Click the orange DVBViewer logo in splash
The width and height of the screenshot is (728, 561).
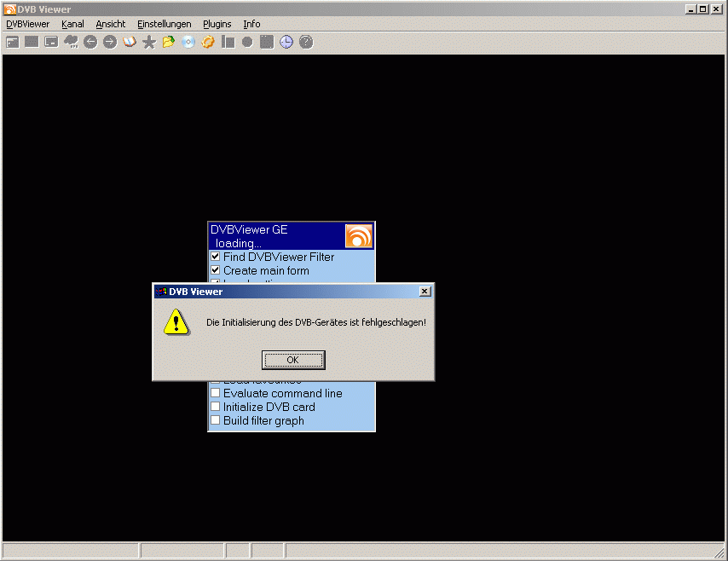pyautogui.click(x=358, y=236)
